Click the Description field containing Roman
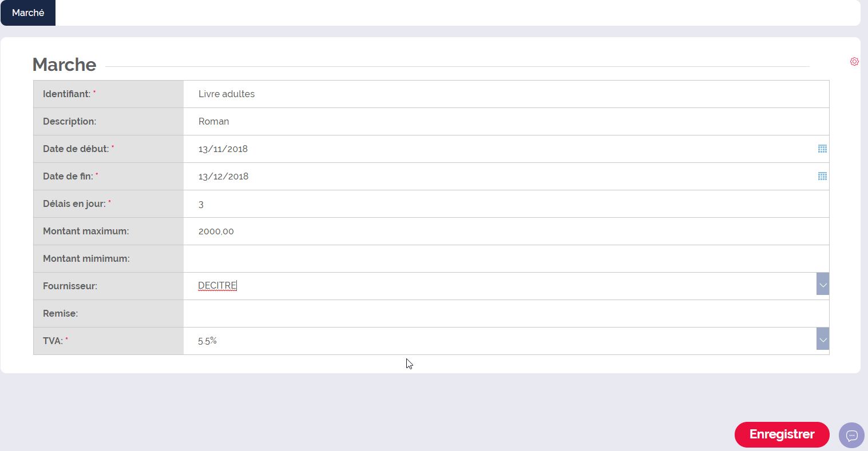Viewport: 868px width, 451px height. (506, 121)
